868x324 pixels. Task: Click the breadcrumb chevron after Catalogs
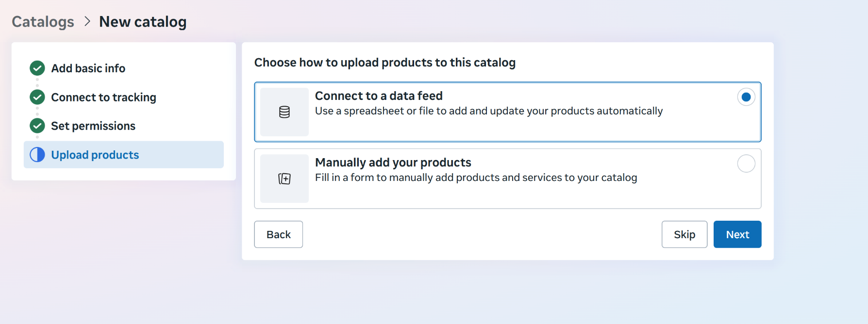pos(87,21)
